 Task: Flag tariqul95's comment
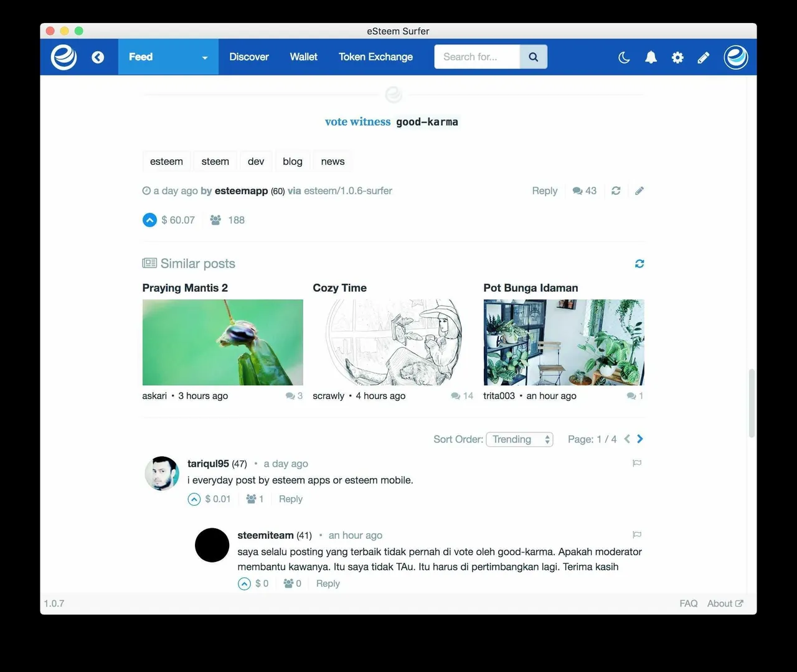637,463
